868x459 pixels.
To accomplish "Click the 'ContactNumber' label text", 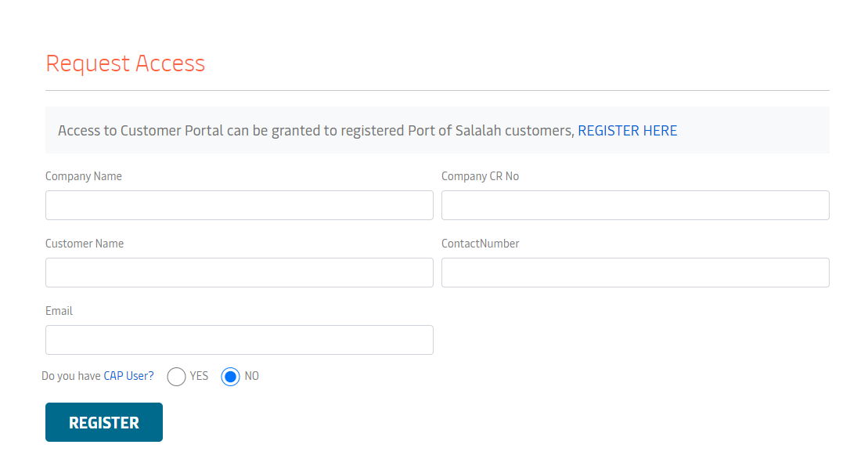I will point(480,244).
